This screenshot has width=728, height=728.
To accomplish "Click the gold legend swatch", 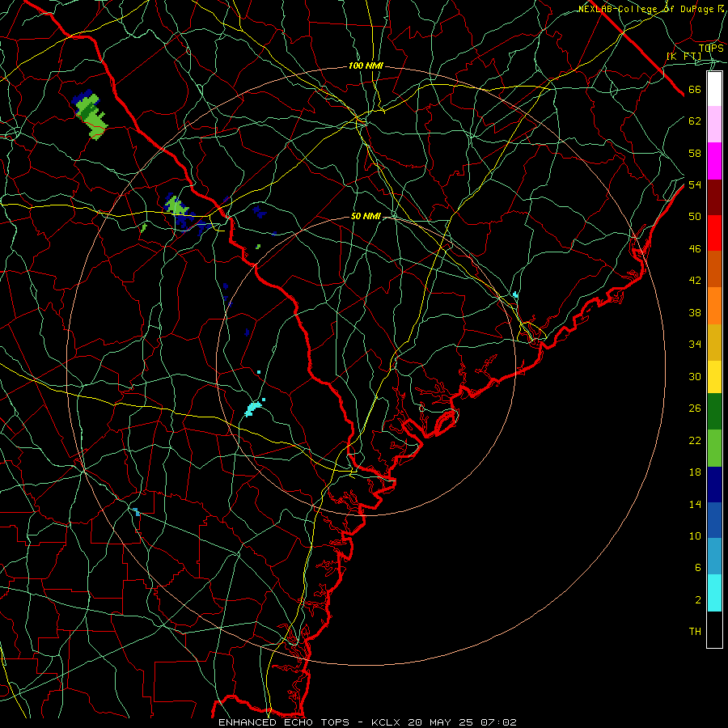I will click(714, 341).
